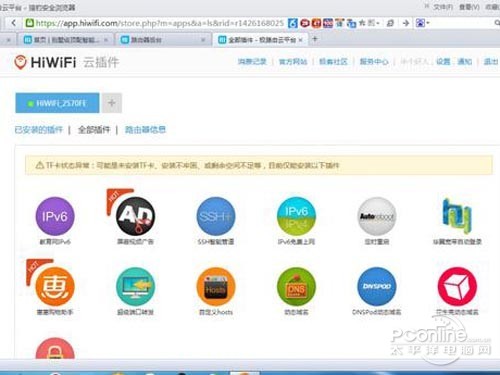Open the DNSPod dynamic domain plugin

(x=377, y=286)
